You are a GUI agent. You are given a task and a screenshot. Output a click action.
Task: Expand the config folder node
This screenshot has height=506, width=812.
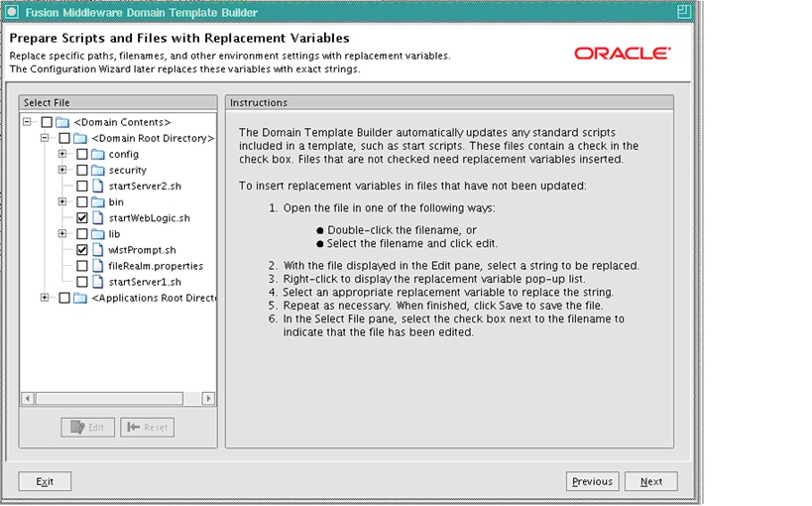62,154
